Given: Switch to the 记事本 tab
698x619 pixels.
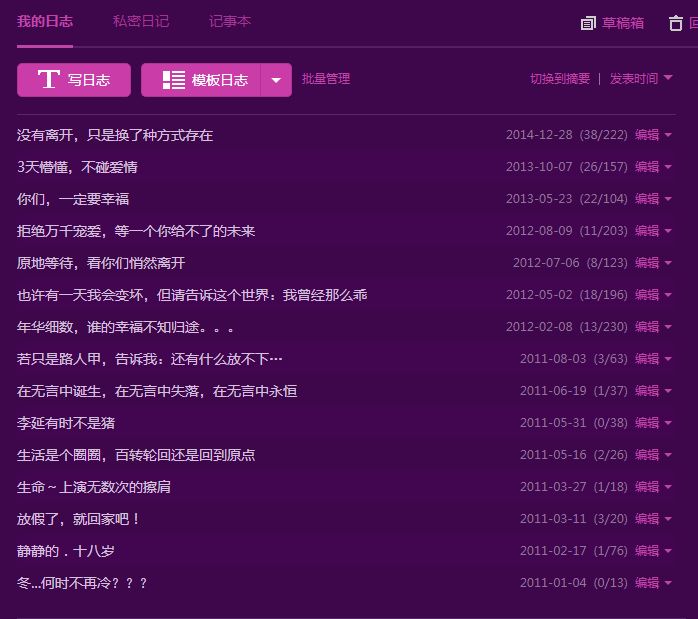Looking at the screenshot, I should pyautogui.click(x=230, y=21).
